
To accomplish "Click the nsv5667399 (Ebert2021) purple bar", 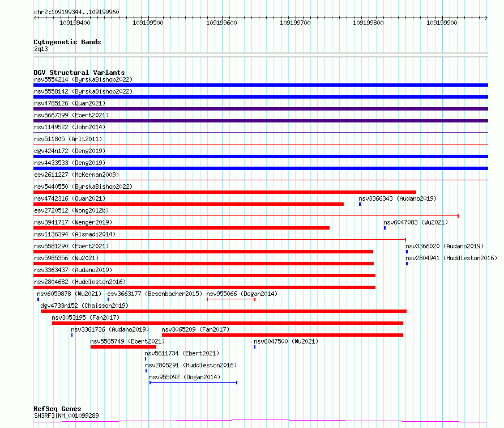I will pyautogui.click(x=260, y=121).
